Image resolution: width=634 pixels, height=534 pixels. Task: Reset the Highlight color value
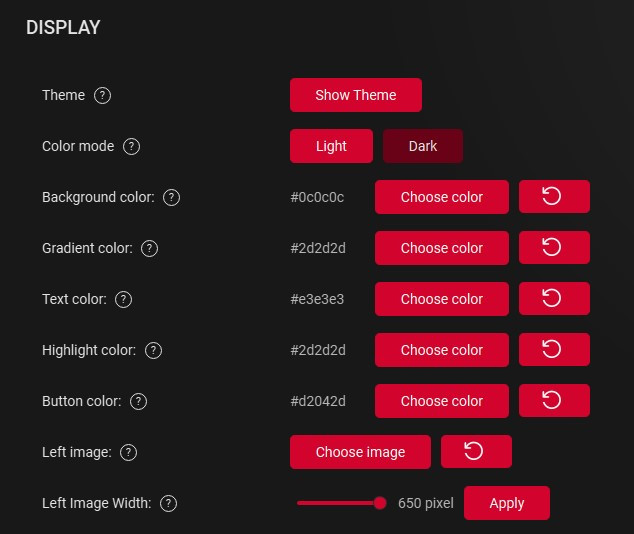(553, 350)
